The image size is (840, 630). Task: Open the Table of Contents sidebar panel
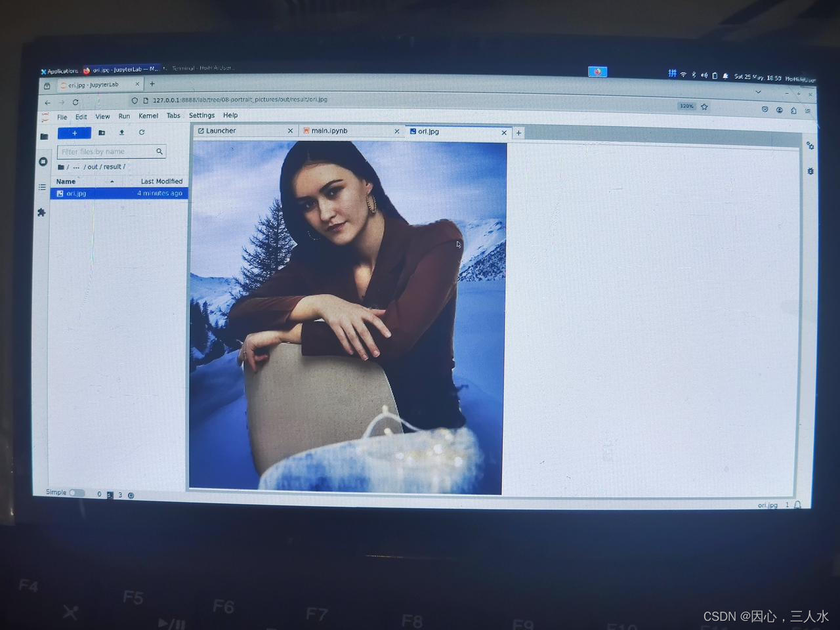click(43, 187)
